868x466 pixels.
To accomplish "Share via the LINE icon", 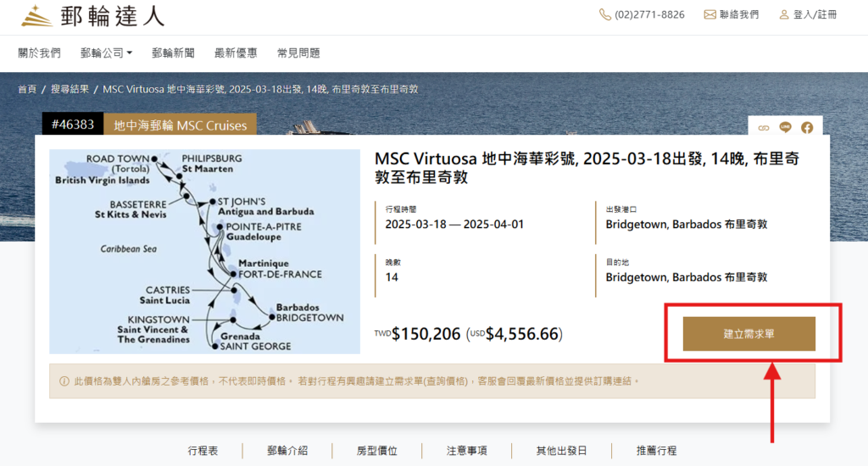I will click(x=785, y=127).
